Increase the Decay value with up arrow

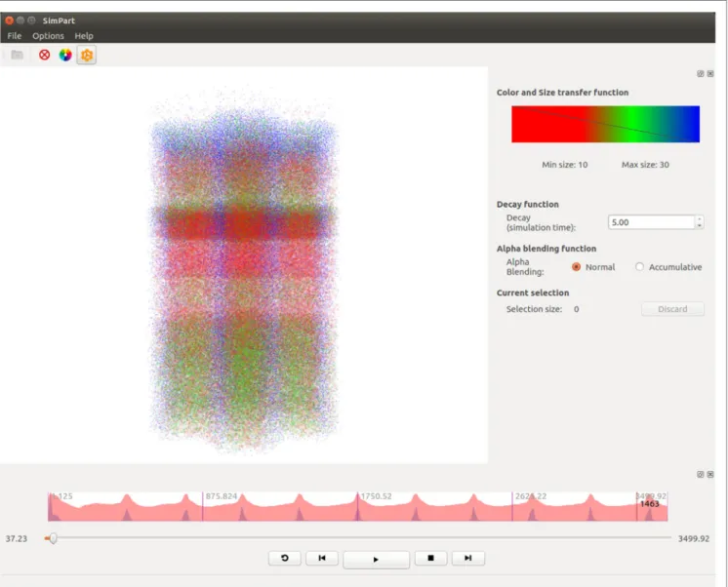(700, 219)
